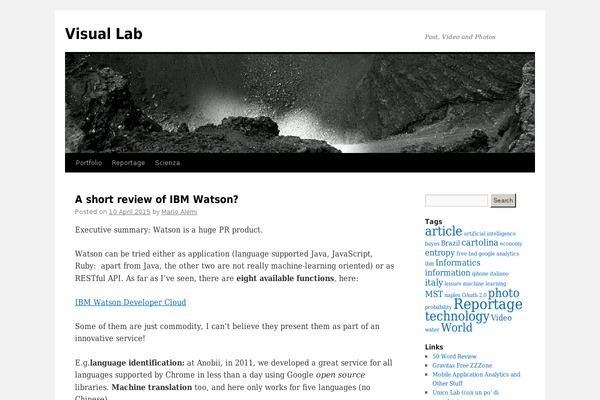Image resolution: width=600 pixels, height=400 pixels.
Task: Select the google analytics tag
Action: coord(499,253)
